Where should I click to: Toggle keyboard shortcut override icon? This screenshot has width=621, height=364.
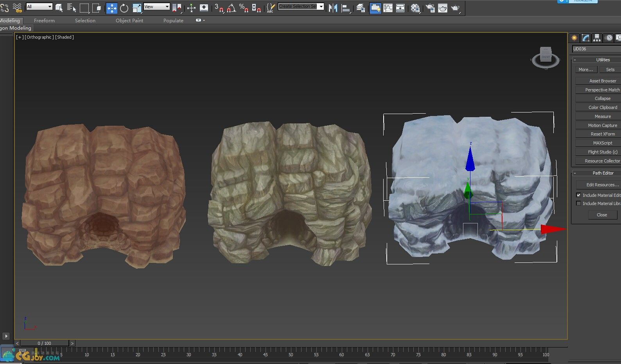204,8
